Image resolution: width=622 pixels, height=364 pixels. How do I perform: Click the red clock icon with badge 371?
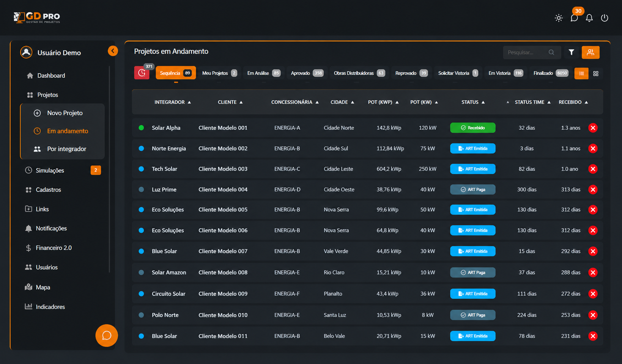pyautogui.click(x=142, y=73)
